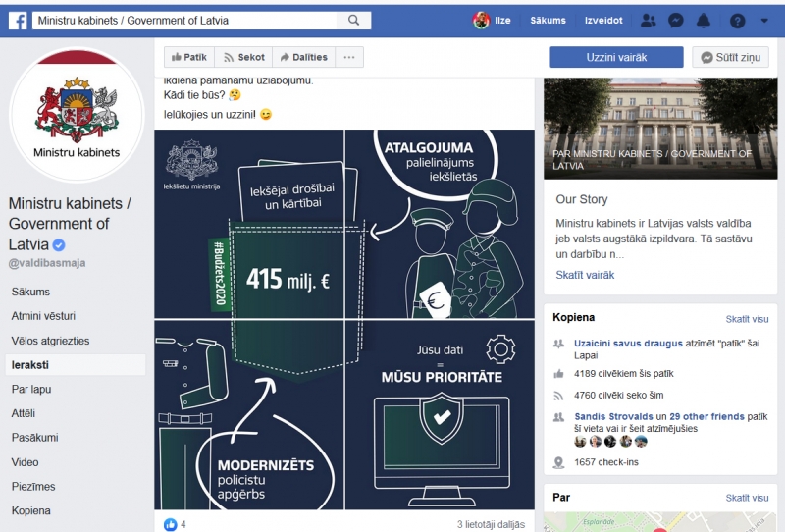
Task: Click the Uzzini vairāk button
Action: pyautogui.click(x=615, y=58)
